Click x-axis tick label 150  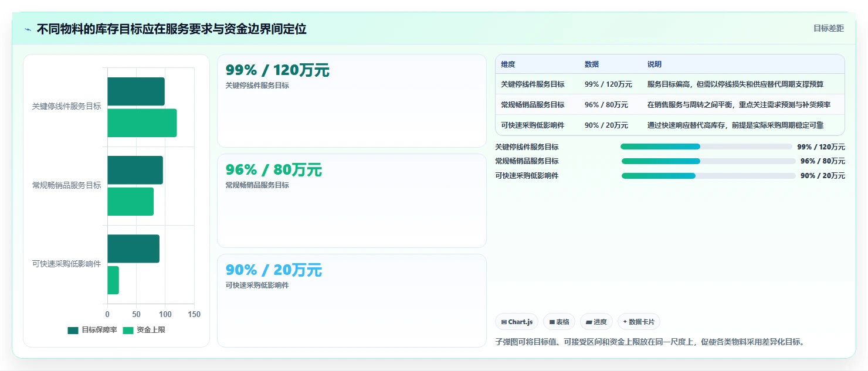pos(194,315)
